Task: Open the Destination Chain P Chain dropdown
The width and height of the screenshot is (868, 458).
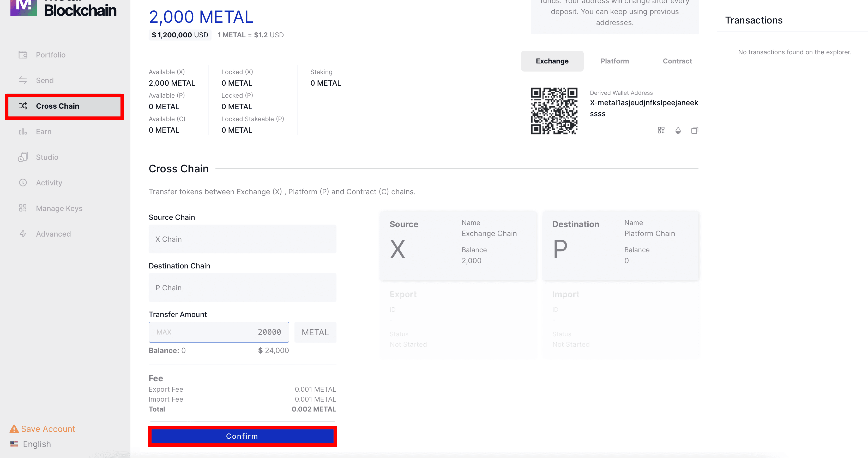Action: 242,288
